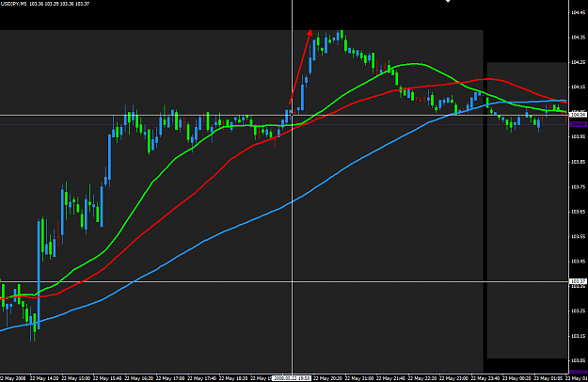Click the 104.45 price scale label
The width and height of the screenshot is (588, 382).
click(578, 12)
